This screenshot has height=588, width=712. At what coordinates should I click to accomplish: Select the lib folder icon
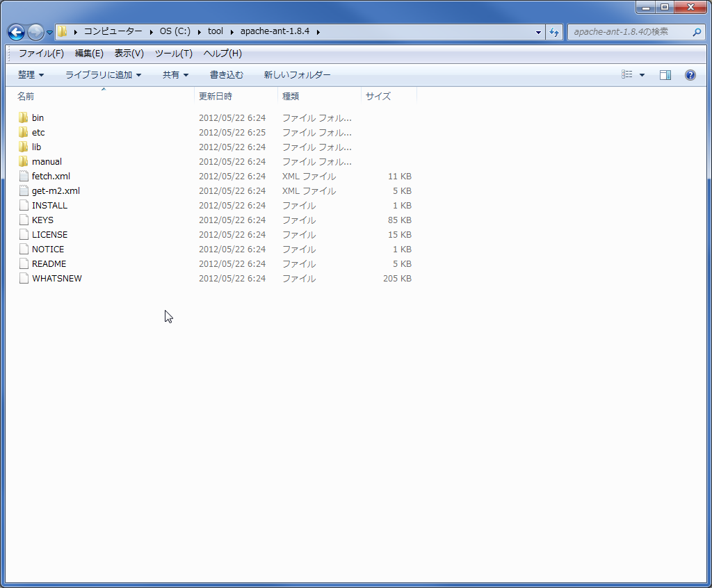[x=24, y=147]
